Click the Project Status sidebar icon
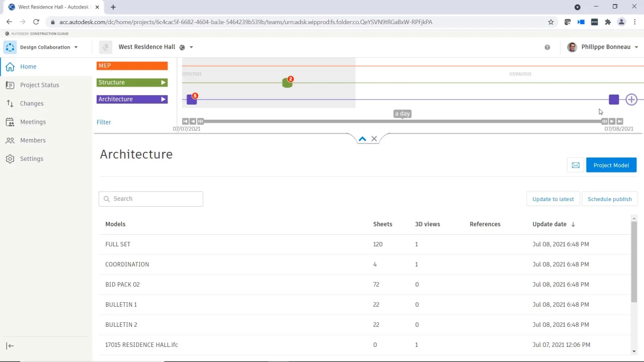 10,85
